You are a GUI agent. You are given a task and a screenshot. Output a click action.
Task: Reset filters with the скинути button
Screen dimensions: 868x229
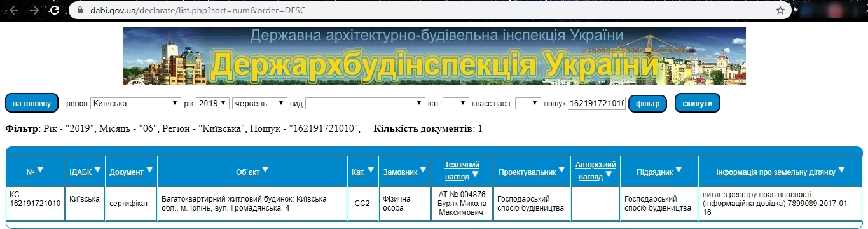click(x=697, y=103)
